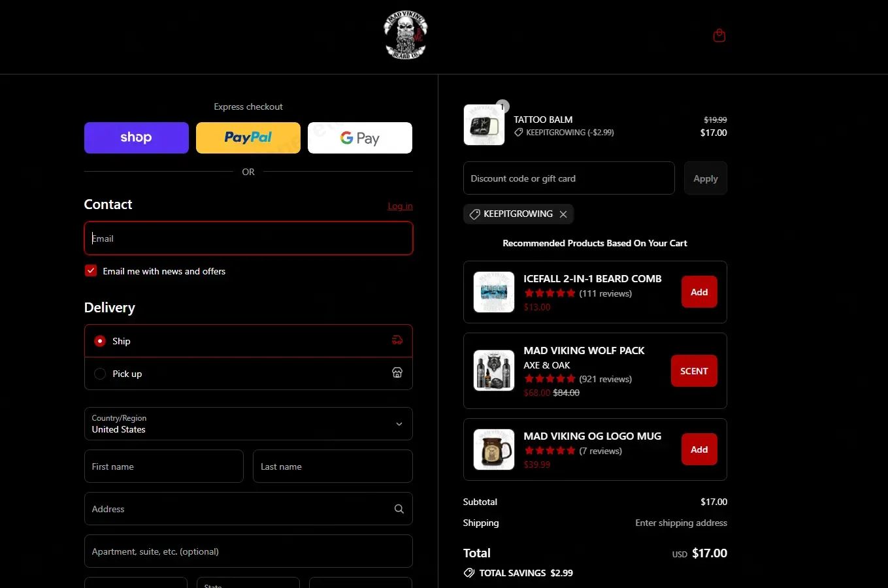Expand the Country/Region dropdown
The height and width of the screenshot is (588, 888).
pos(248,424)
